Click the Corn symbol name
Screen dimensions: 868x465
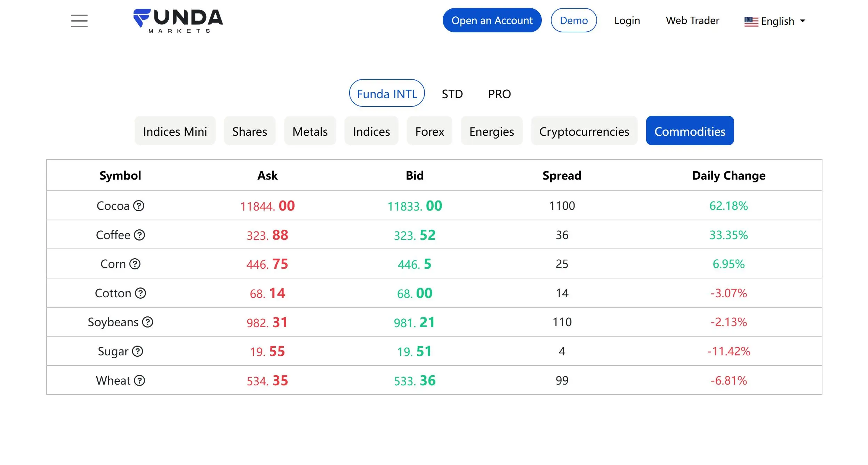click(x=113, y=264)
